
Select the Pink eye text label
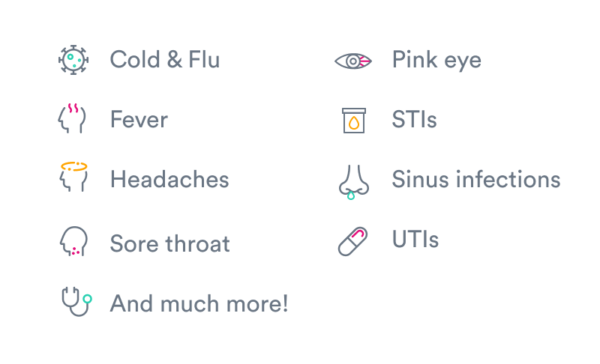tap(436, 60)
